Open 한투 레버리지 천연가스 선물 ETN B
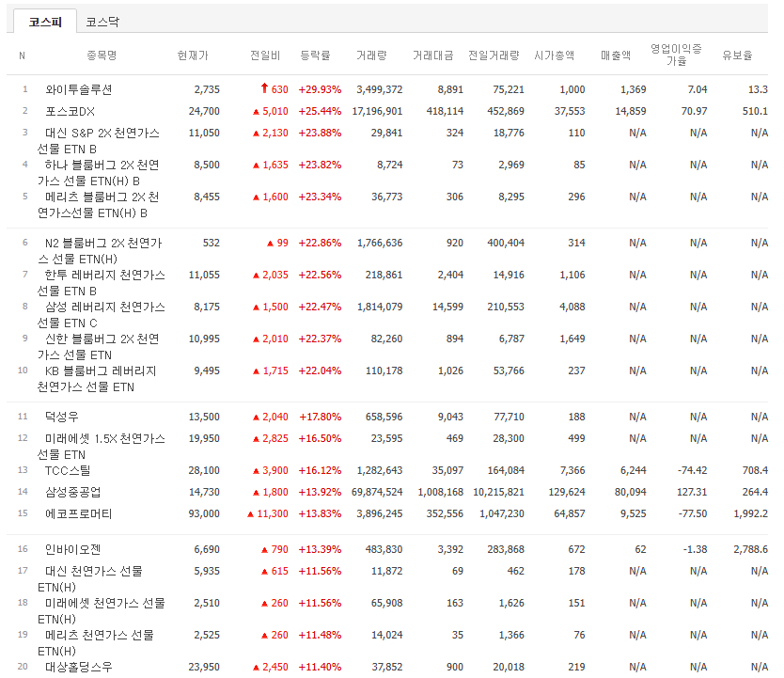The image size is (784, 678). [x=101, y=283]
